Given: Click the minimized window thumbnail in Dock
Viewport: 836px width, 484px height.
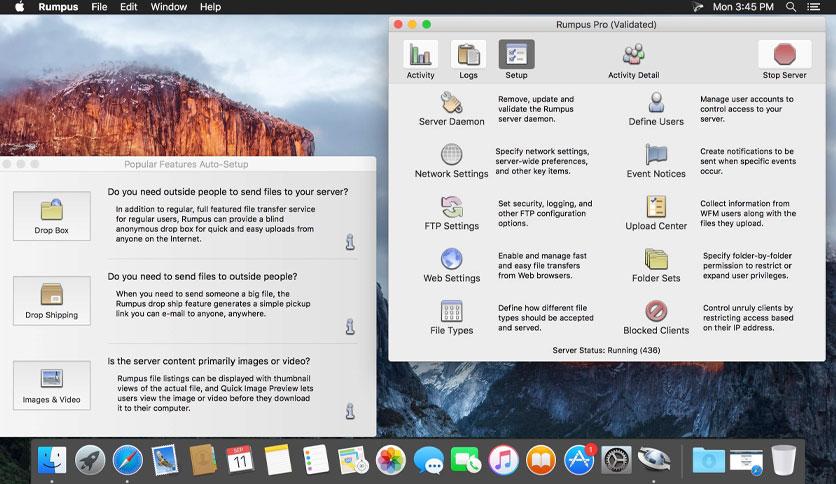Looking at the screenshot, I should [746, 461].
